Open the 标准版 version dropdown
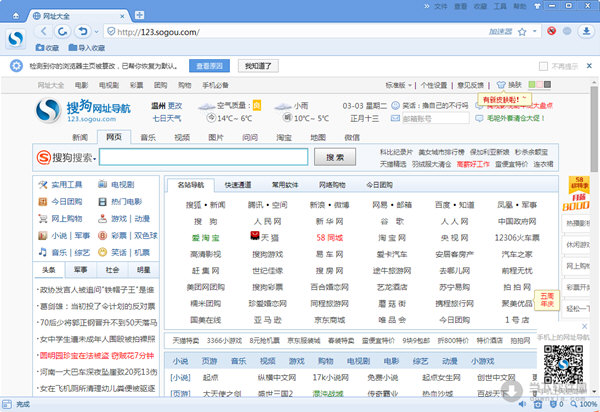 pos(398,85)
